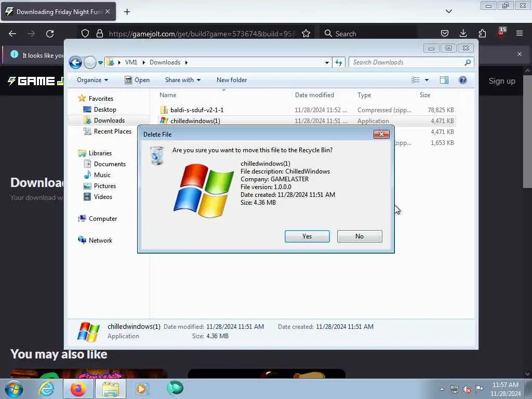List all tabs dropdown chevron
The image size is (532, 399).
point(448,11)
